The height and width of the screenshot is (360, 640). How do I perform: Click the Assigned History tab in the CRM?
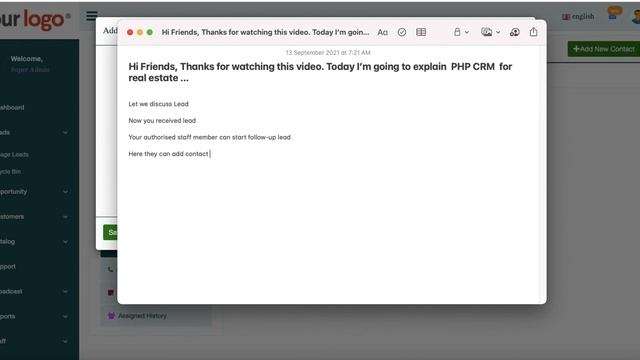156,316
